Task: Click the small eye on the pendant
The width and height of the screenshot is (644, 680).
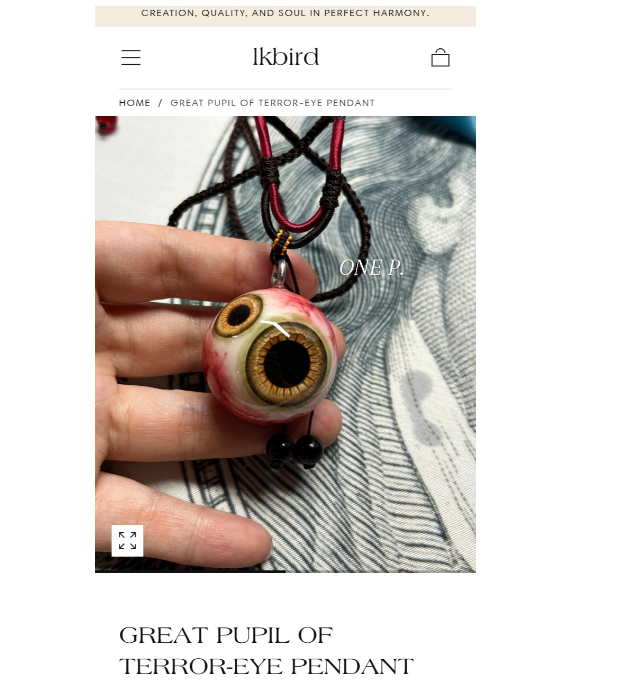Action: coord(238,315)
